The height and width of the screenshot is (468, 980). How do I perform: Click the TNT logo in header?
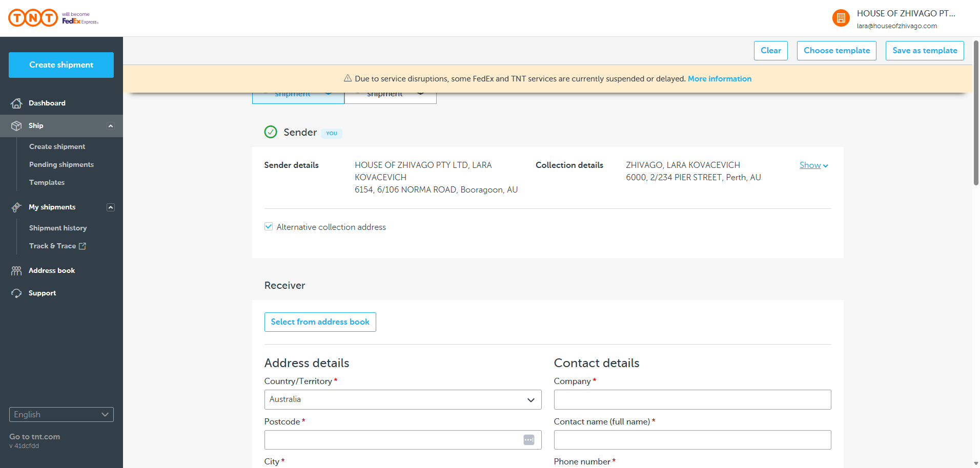33,18
